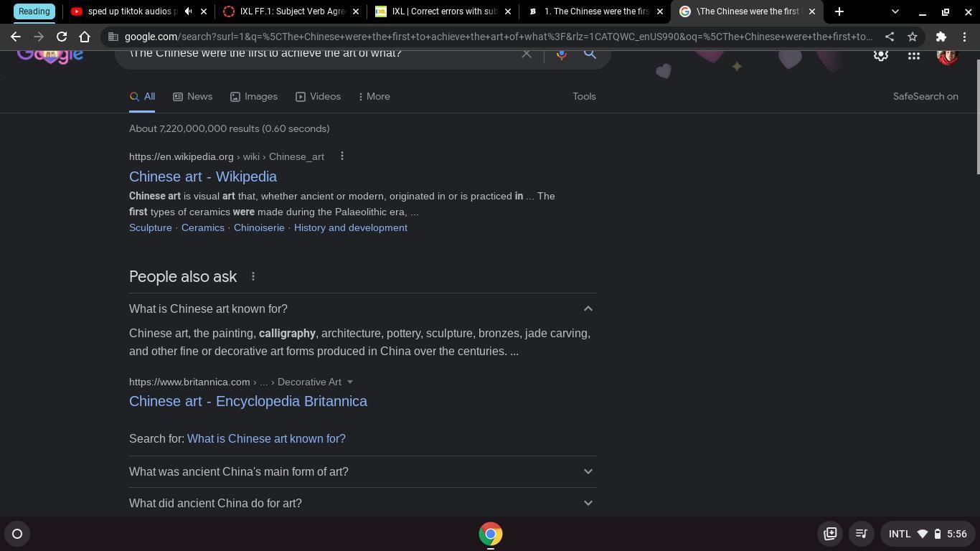Image resolution: width=980 pixels, height=551 pixels.
Task: Open options for the Wikipedia result
Action: point(342,156)
